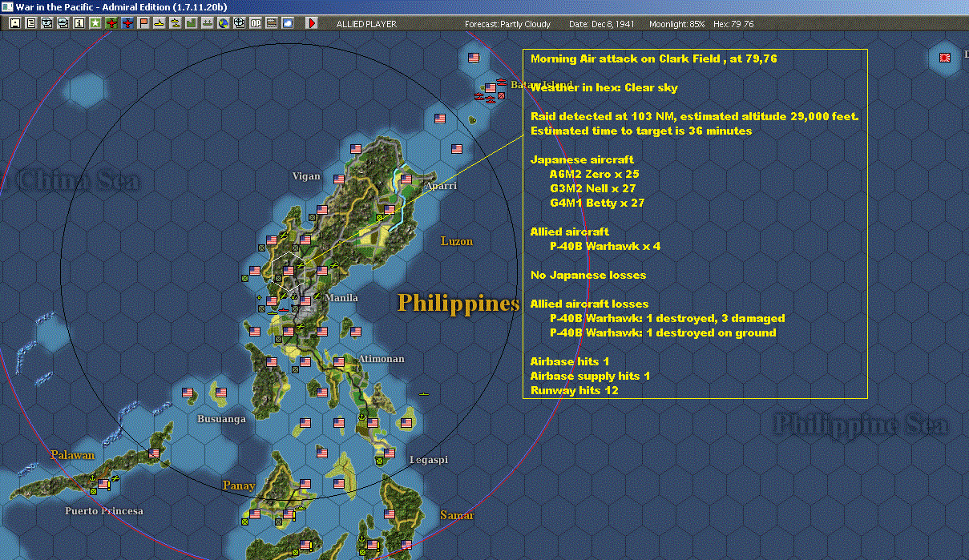Click the orange flag toolbar icon
The image size is (969, 560).
(143, 23)
